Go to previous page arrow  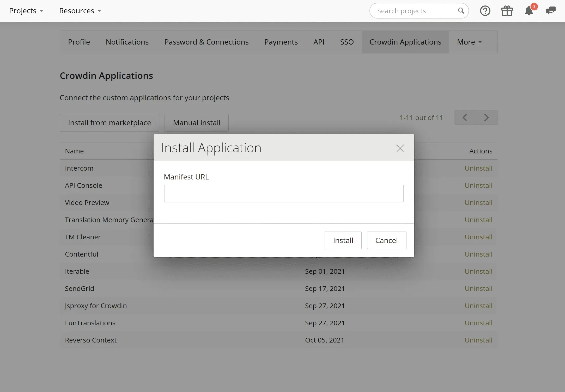click(x=465, y=117)
